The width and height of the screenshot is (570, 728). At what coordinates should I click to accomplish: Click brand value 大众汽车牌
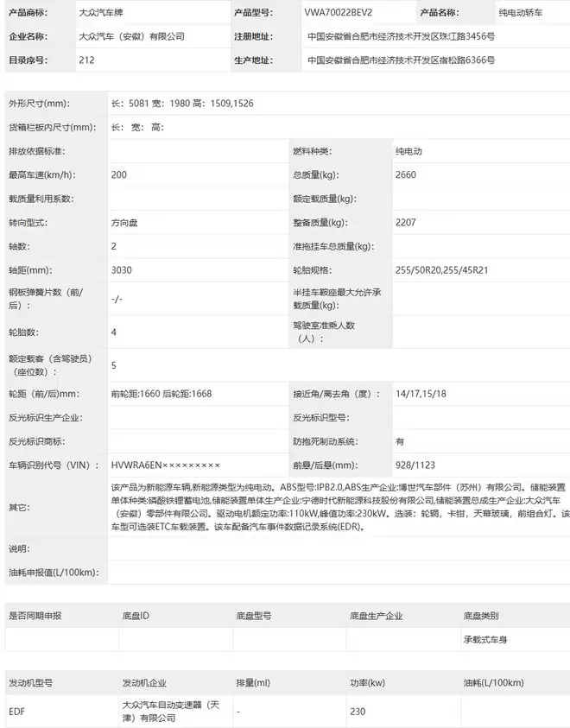tap(101, 13)
